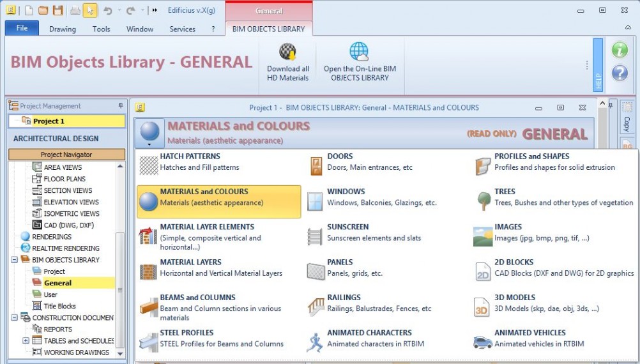Open ELEVATION VIEWS in the navigator
The image size is (640, 364).
tap(71, 202)
